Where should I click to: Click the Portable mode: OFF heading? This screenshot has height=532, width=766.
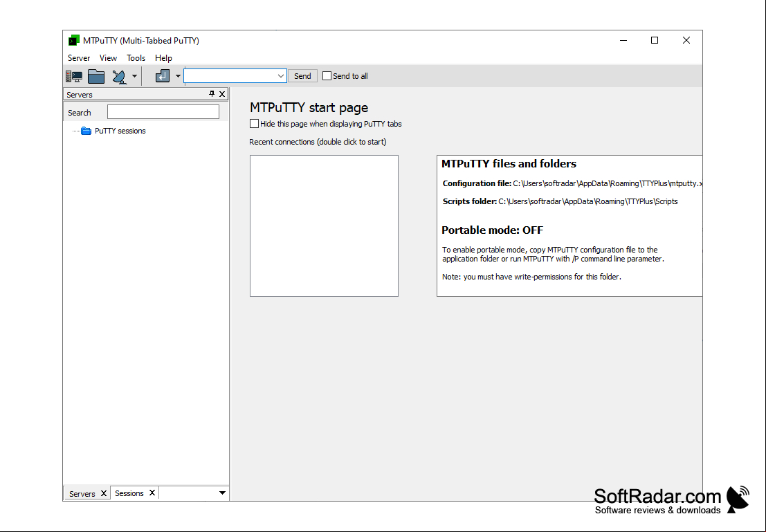(492, 230)
